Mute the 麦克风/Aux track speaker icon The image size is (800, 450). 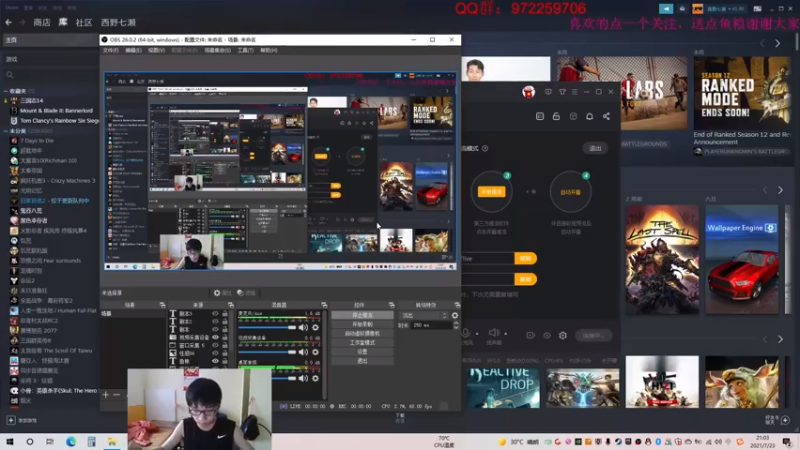(303, 328)
